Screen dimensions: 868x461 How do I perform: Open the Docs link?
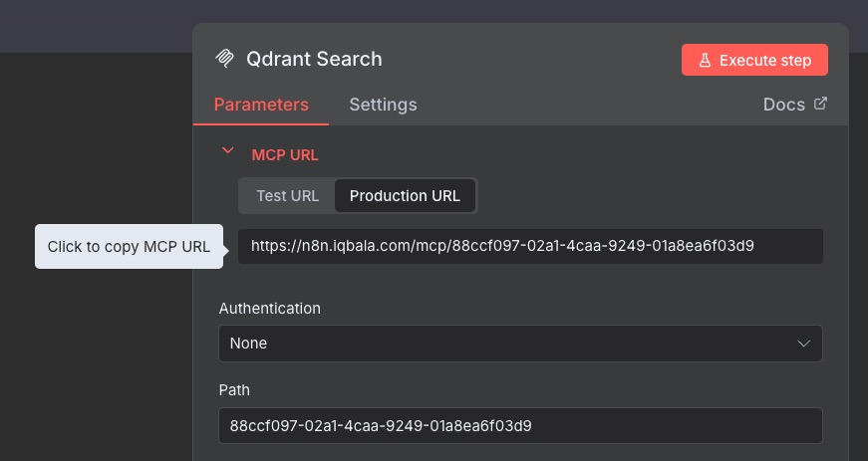[783, 105]
